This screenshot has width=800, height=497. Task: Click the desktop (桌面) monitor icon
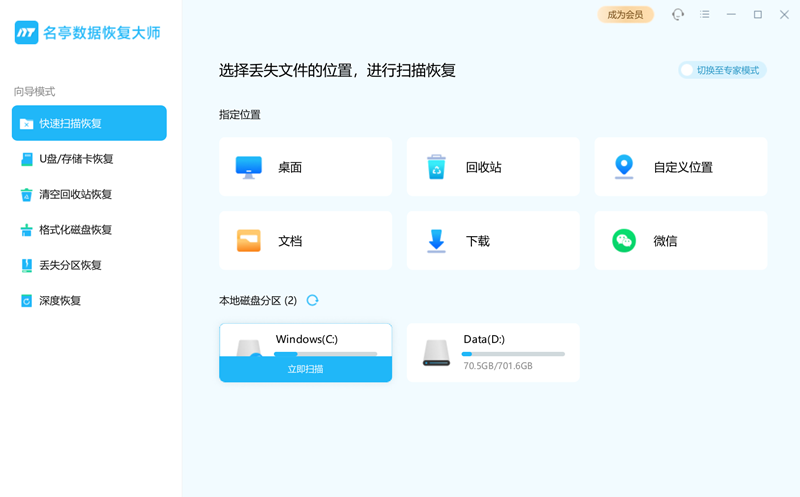click(248, 167)
